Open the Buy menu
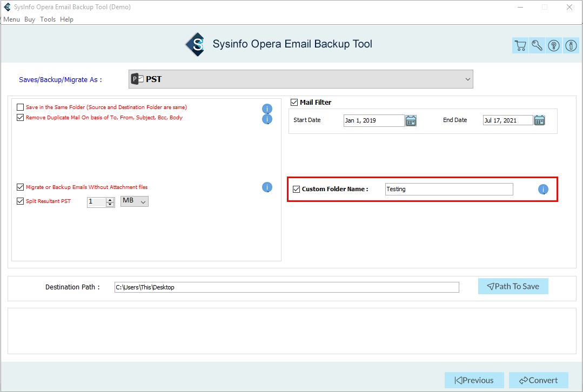This screenshot has height=392, width=583. 30,19
